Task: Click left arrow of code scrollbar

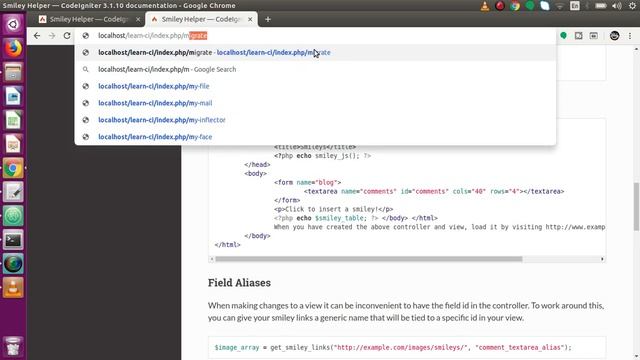Action: pos(211,259)
